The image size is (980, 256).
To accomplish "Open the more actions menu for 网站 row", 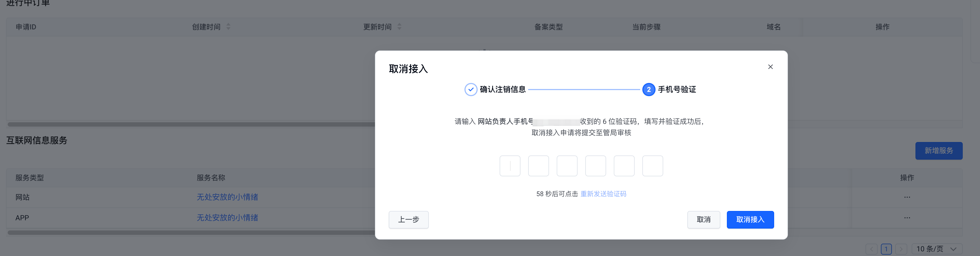I will [x=907, y=197].
